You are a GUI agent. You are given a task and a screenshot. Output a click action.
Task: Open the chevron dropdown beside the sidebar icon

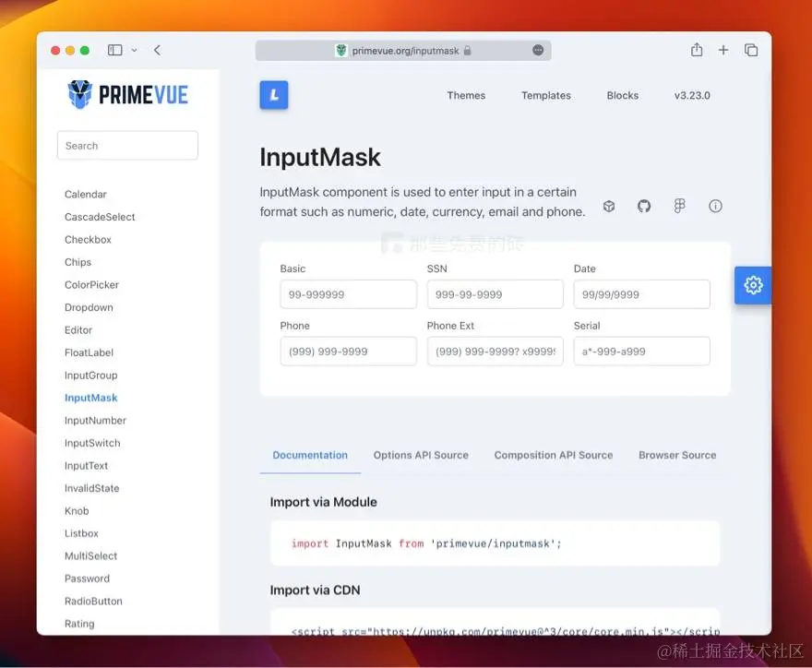click(x=132, y=50)
